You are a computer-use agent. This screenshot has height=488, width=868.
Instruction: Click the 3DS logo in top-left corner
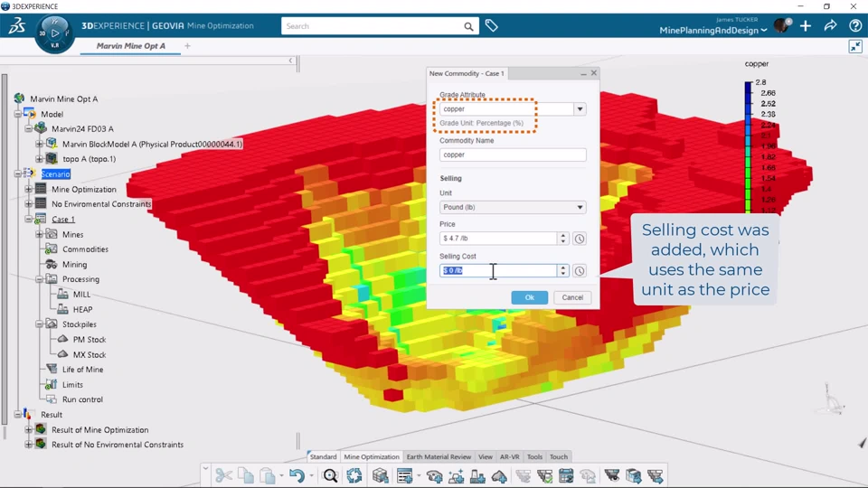pos(16,25)
